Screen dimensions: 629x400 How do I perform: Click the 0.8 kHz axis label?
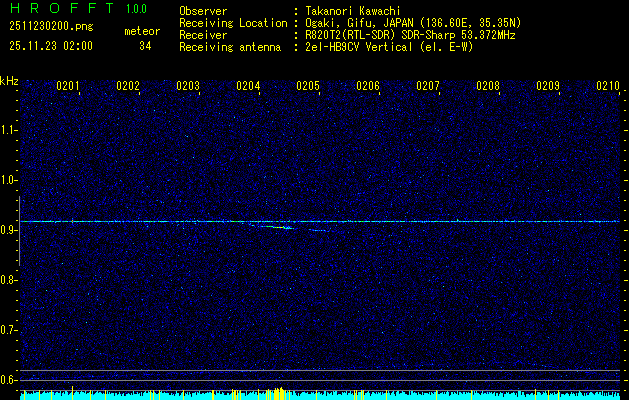click(x=8, y=280)
